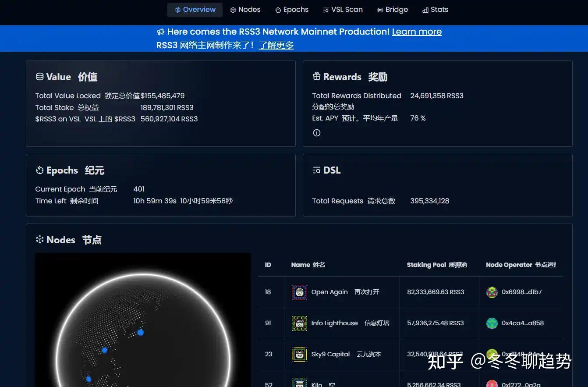Viewport: 588px width, 387px height.
Task: Open the Epochs tab in the navigation
Action: (291, 9)
